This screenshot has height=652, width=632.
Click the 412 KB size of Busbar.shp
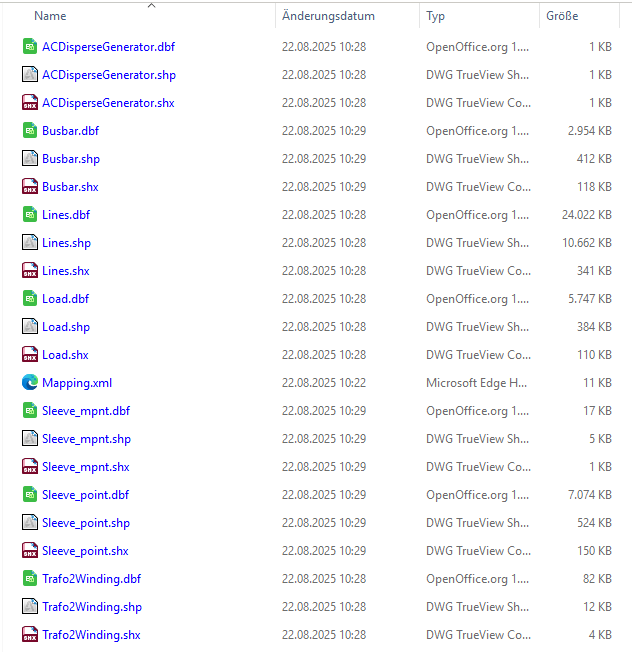(594, 158)
